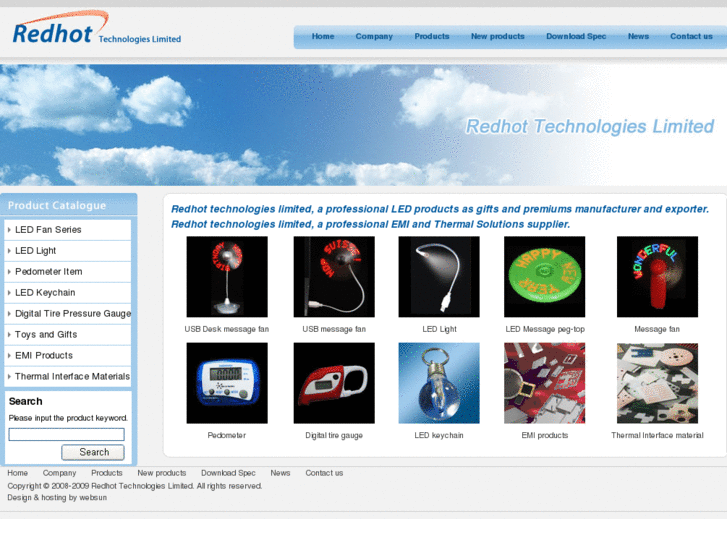Viewport: 727px width, 545px height.
Task: Click the LED keychain caption text
Action: click(439, 435)
